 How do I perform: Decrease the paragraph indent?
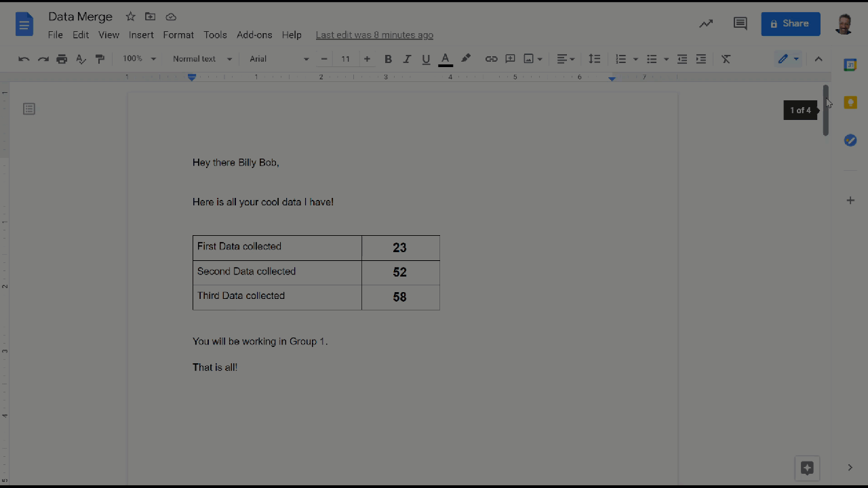coord(682,59)
